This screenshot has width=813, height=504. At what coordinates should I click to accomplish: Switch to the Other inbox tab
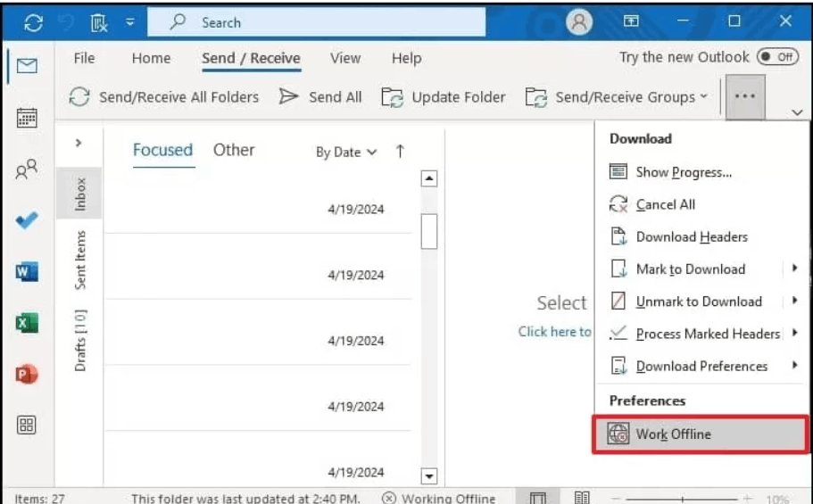tap(234, 151)
